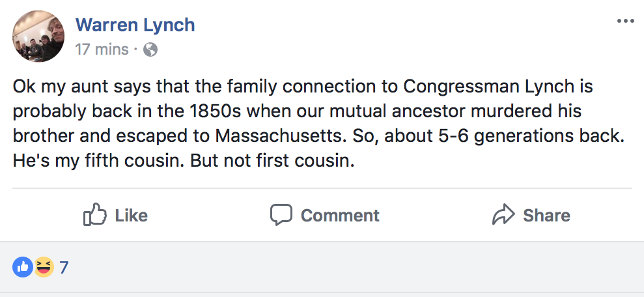The width and height of the screenshot is (644, 297).
Task: Click the laughing Haha reaction emoji
Action: point(44,267)
